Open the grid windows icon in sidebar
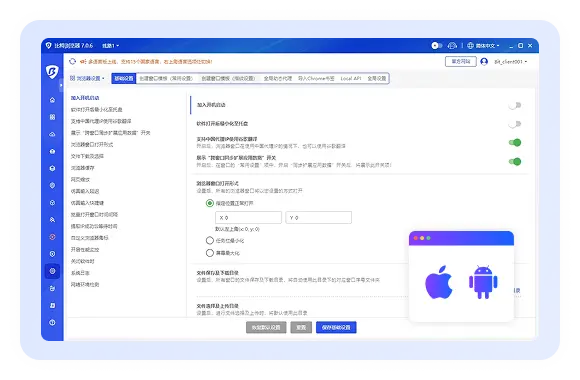580x380 pixels. point(52,117)
